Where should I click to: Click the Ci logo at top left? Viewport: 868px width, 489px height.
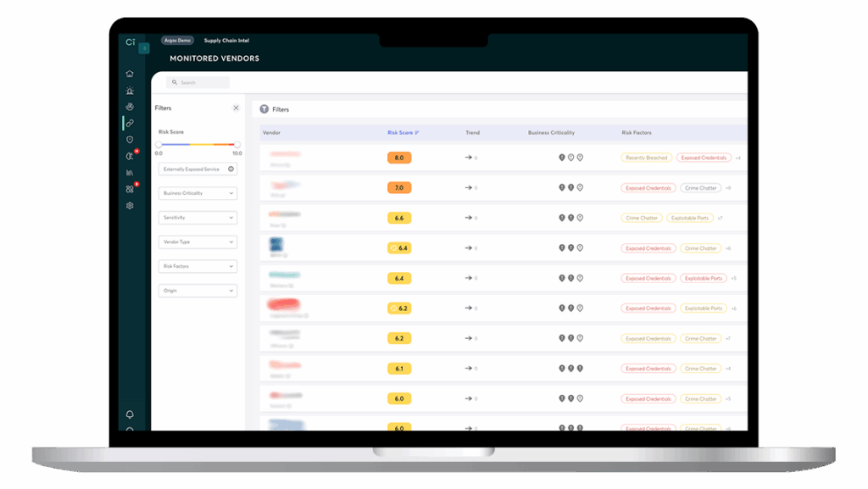coord(130,42)
